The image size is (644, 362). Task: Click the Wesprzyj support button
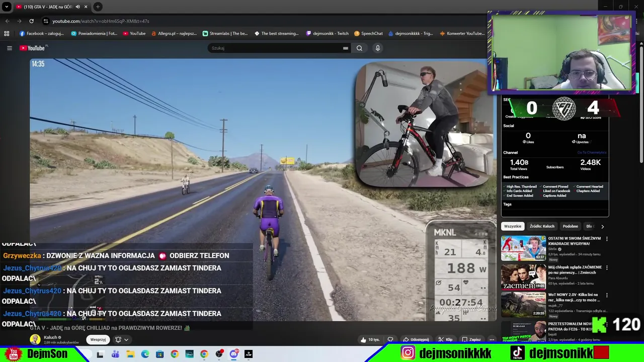coord(98,339)
